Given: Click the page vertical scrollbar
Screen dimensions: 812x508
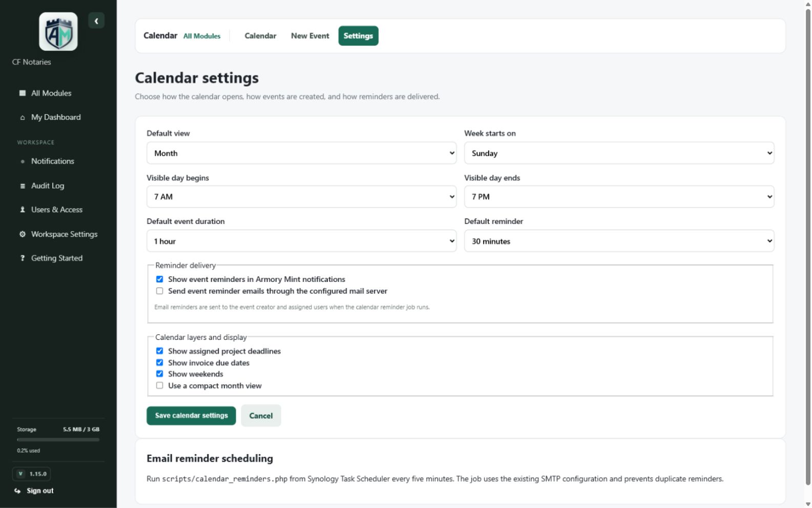Looking at the screenshot, I should click(x=808, y=246).
